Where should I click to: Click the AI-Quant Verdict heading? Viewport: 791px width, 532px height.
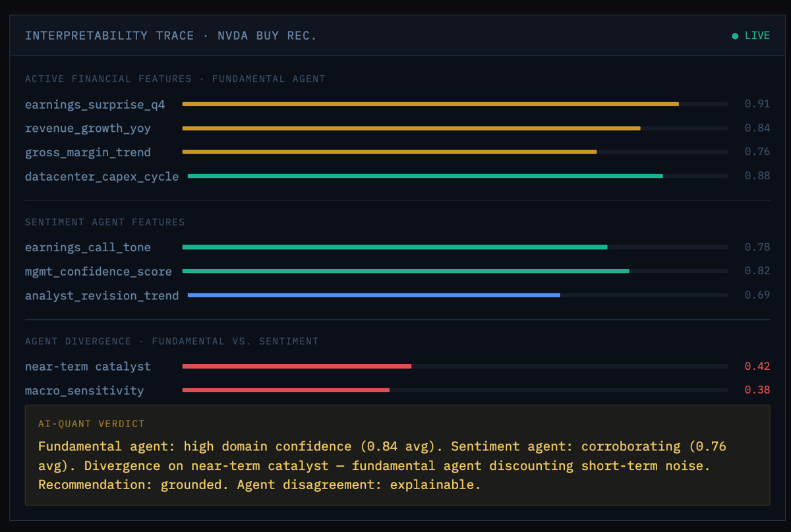click(x=92, y=424)
